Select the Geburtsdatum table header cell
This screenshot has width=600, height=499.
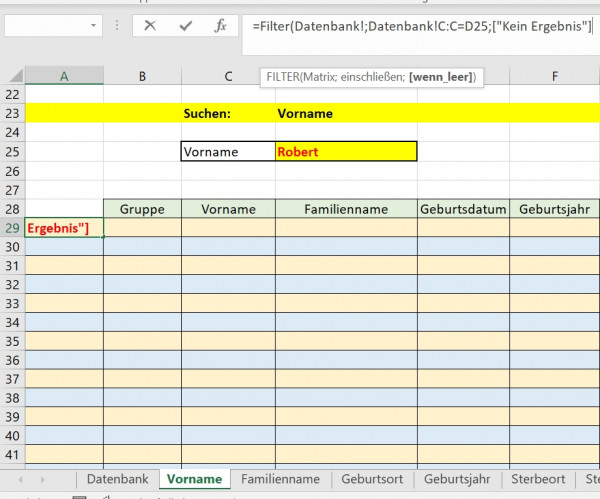[463, 209]
